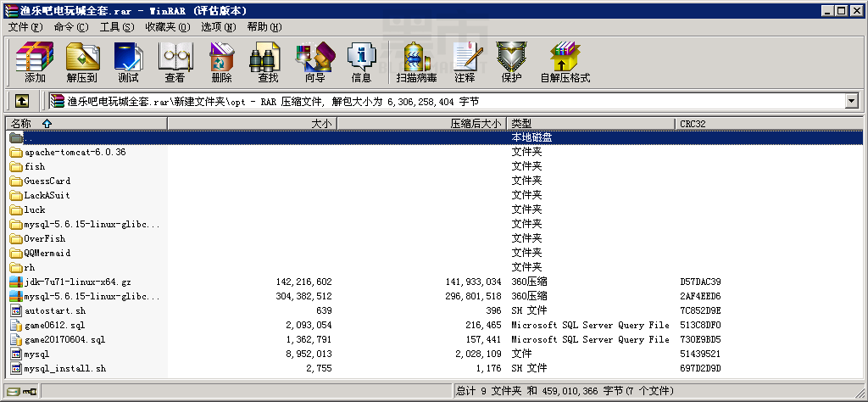This screenshot has height=402, width=868.
Task: Select the game0612.sql file icon
Action: coord(16,325)
